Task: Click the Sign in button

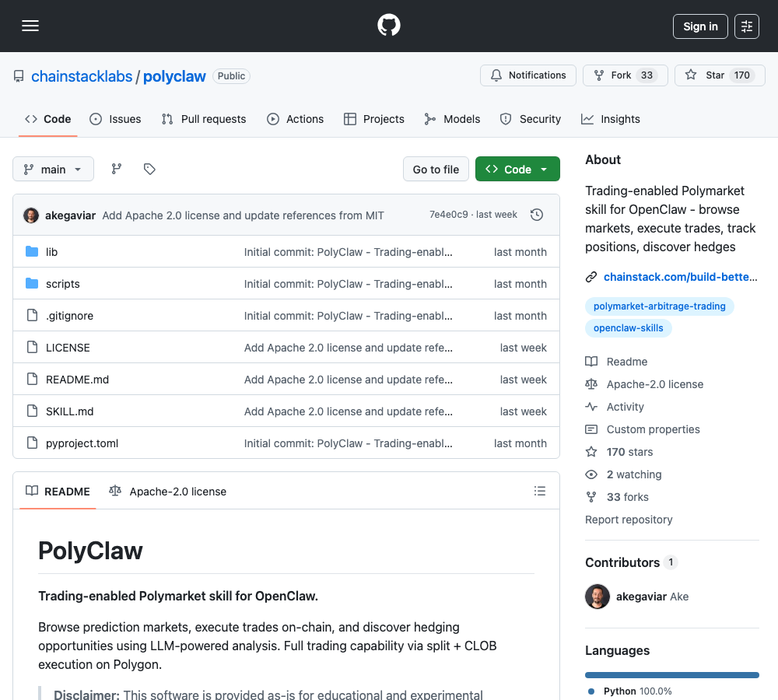Action: click(x=699, y=26)
